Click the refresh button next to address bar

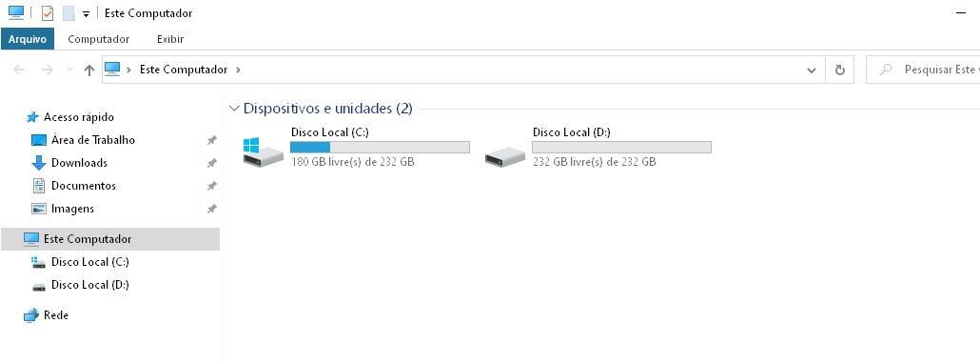pos(840,71)
